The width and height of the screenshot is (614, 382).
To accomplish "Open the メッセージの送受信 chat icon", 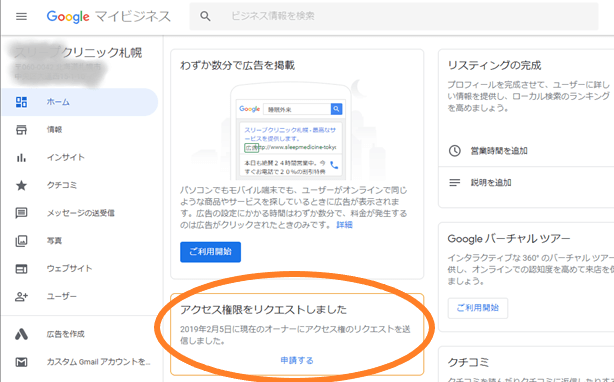I will point(21,213).
